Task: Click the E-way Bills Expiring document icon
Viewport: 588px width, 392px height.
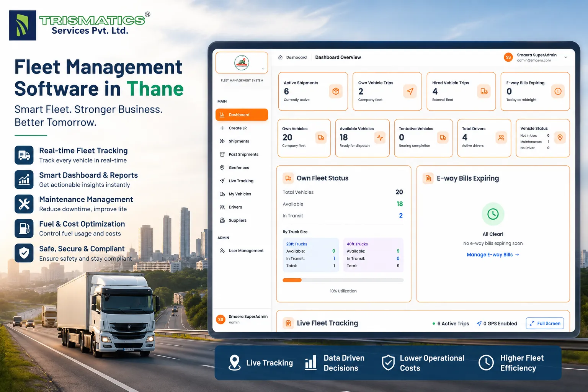Action: tap(428, 178)
